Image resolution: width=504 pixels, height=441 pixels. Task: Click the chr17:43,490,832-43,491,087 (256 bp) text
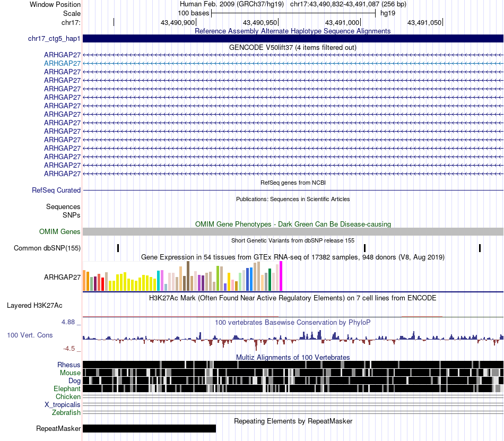[348, 4]
